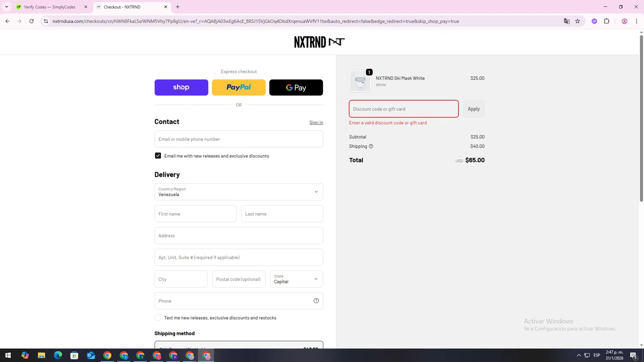Focus the Last name field
This screenshot has height=362, width=644.
click(282, 214)
